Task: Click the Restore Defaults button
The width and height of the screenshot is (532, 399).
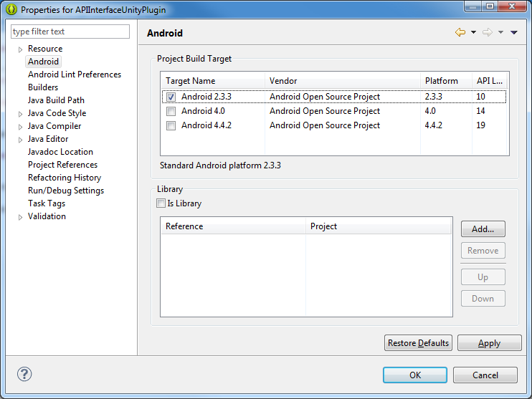Action: (418, 343)
